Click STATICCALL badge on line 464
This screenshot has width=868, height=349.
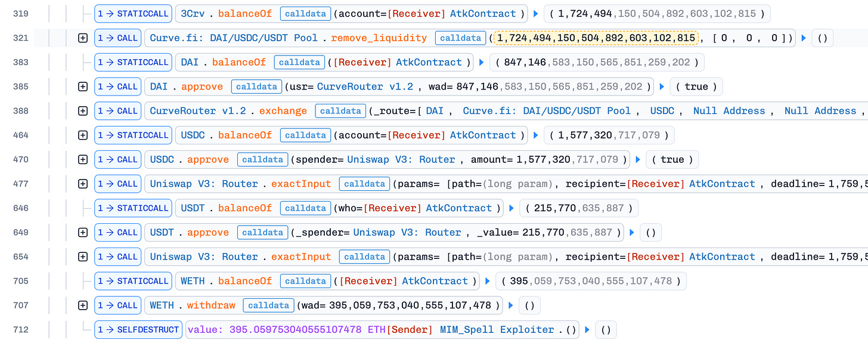click(133, 135)
